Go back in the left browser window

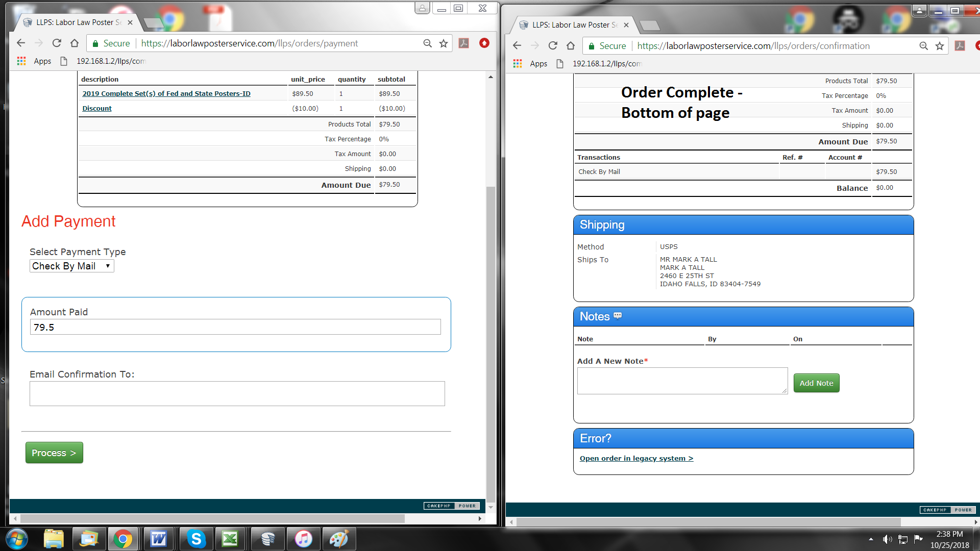(21, 43)
